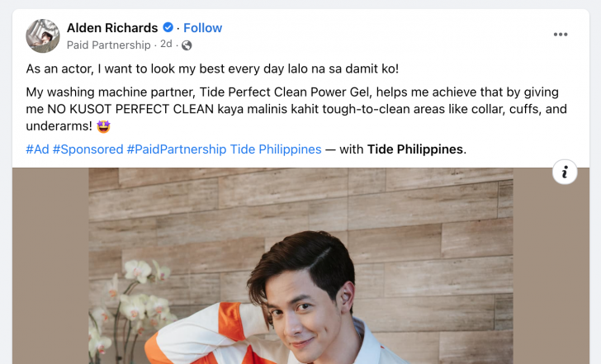Open the blue Tide Philippines mention
Screen dimensions: 601x364
click(276, 149)
